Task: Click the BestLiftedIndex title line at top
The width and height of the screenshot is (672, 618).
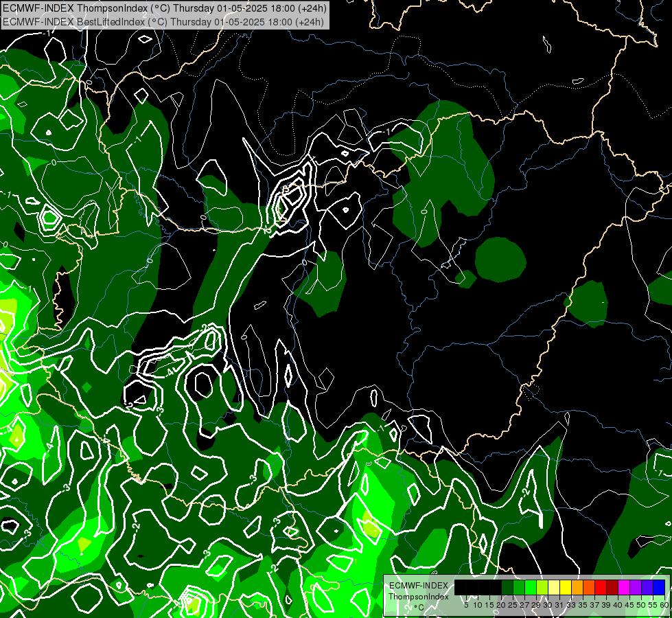Action: (x=163, y=22)
